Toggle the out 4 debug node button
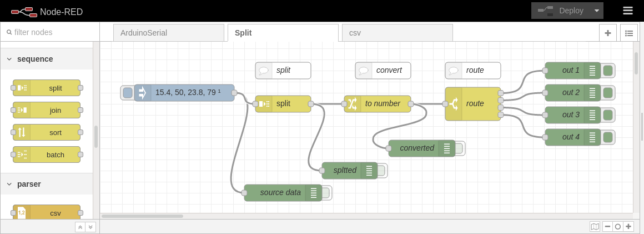Screen dimensions: 644x234 click(608, 137)
